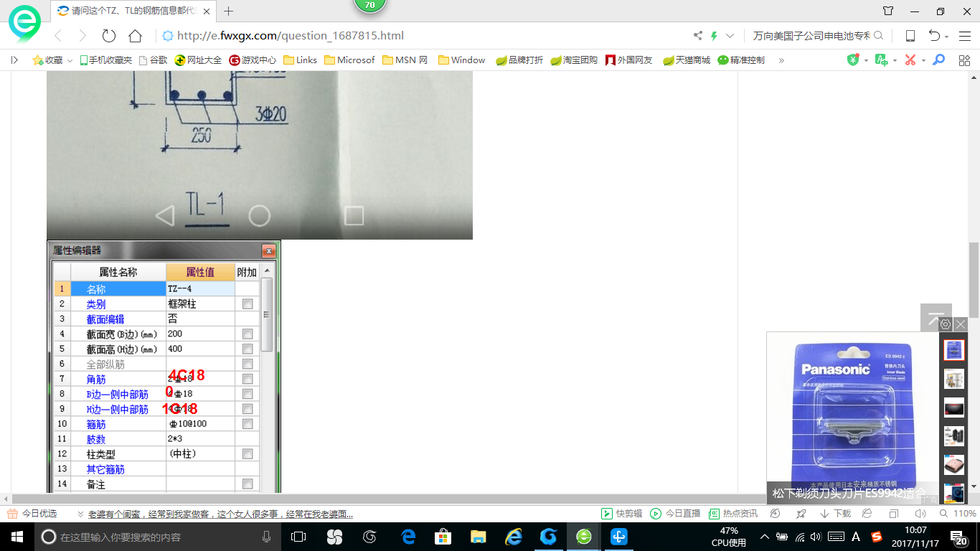Image resolution: width=980 pixels, height=551 pixels.
Task: Open the browser home page icon
Action: click(x=135, y=36)
